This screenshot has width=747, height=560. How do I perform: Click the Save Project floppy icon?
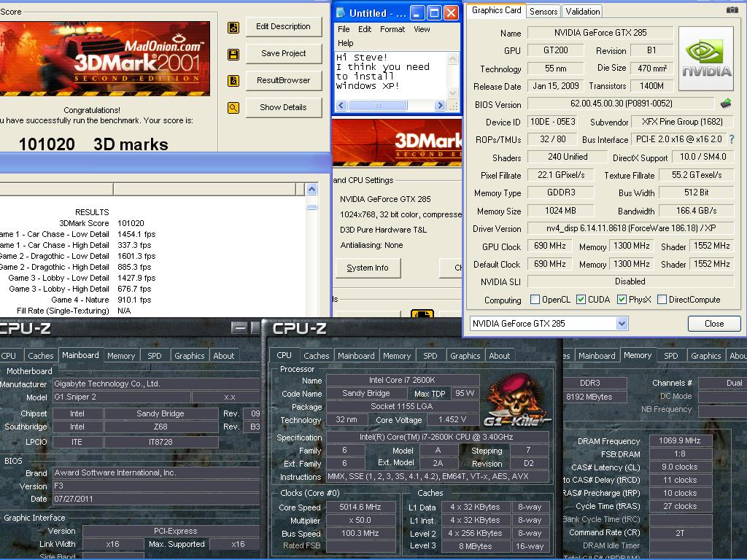[x=233, y=54]
